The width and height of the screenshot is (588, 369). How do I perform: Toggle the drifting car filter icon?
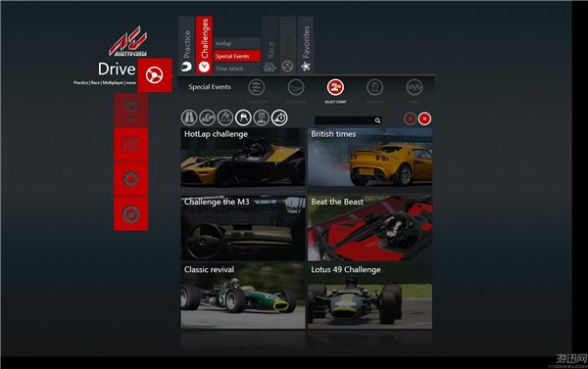(x=207, y=117)
